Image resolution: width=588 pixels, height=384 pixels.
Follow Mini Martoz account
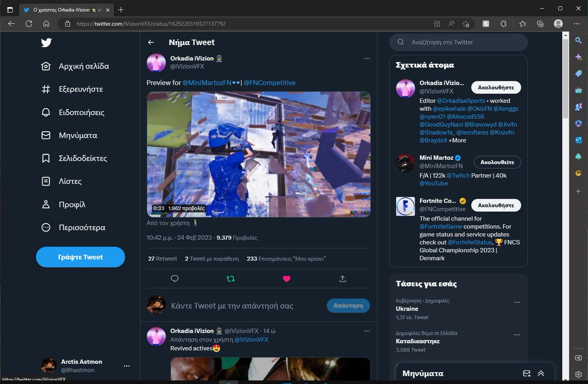click(x=497, y=162)
